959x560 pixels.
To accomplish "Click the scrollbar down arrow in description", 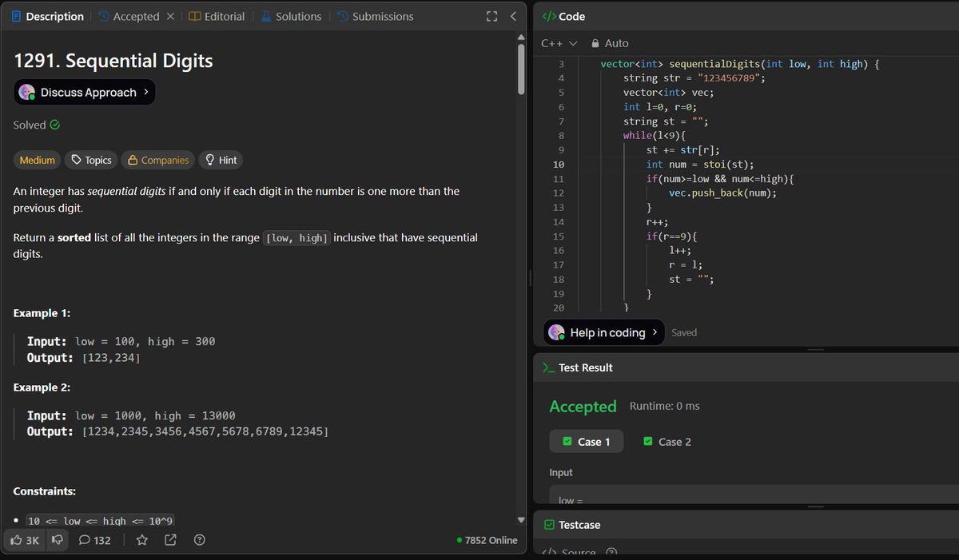I will (521, 521).
